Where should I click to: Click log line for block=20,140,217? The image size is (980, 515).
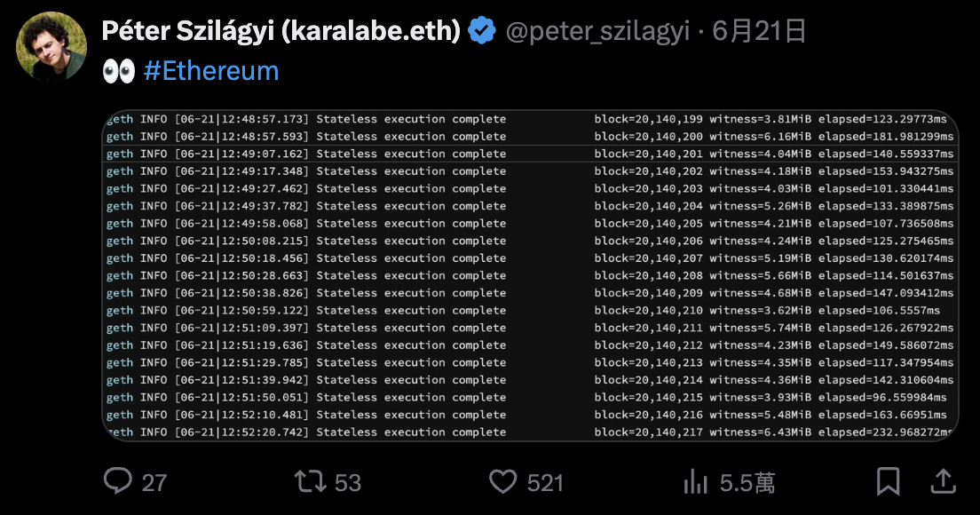[x=530, y=432]
